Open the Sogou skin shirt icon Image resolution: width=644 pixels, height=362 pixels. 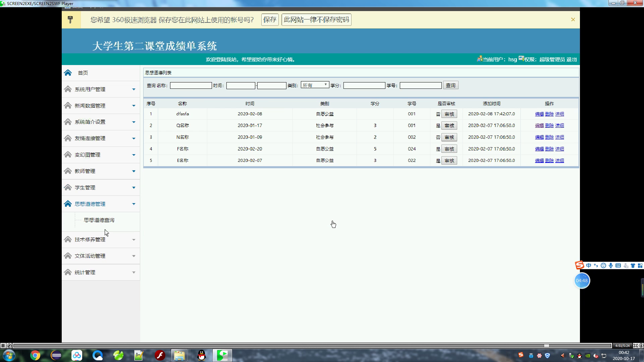click(x=633, y=265)
